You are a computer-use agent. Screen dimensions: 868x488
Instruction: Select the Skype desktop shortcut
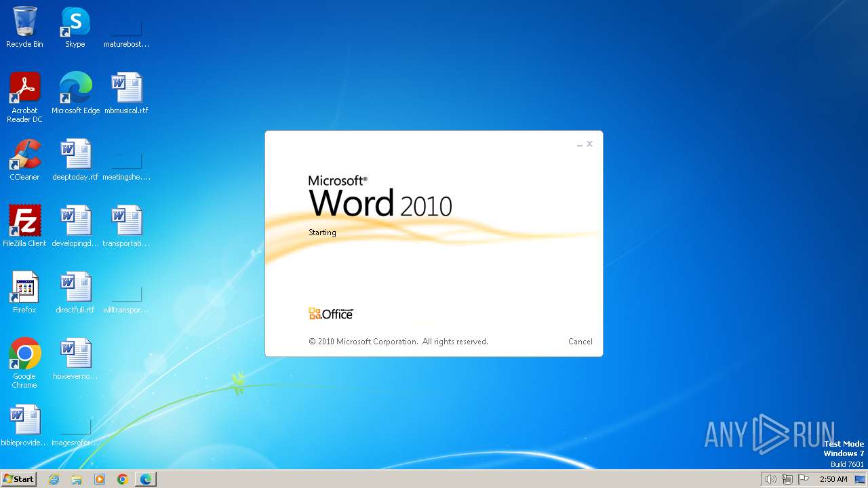pyautogui.click(x=75, y=27)
